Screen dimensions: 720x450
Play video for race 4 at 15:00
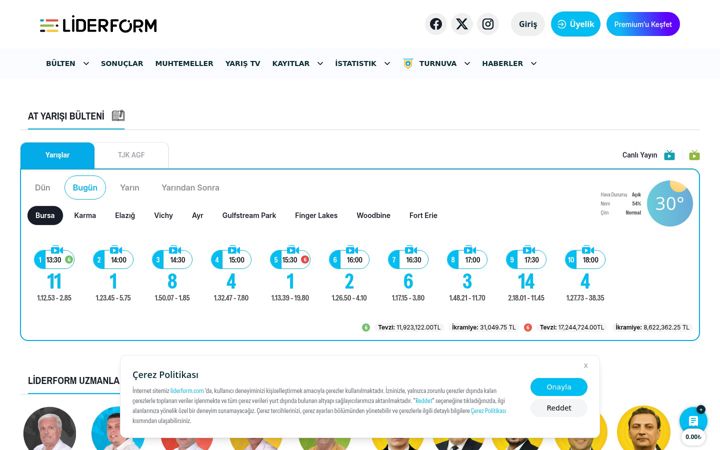pos(234,250)
